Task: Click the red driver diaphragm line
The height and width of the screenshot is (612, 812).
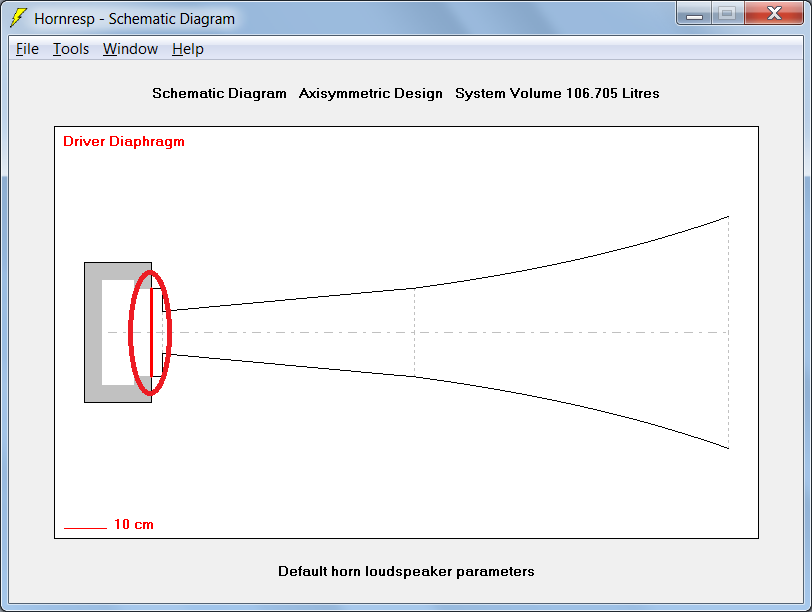Action: [151, 332]
